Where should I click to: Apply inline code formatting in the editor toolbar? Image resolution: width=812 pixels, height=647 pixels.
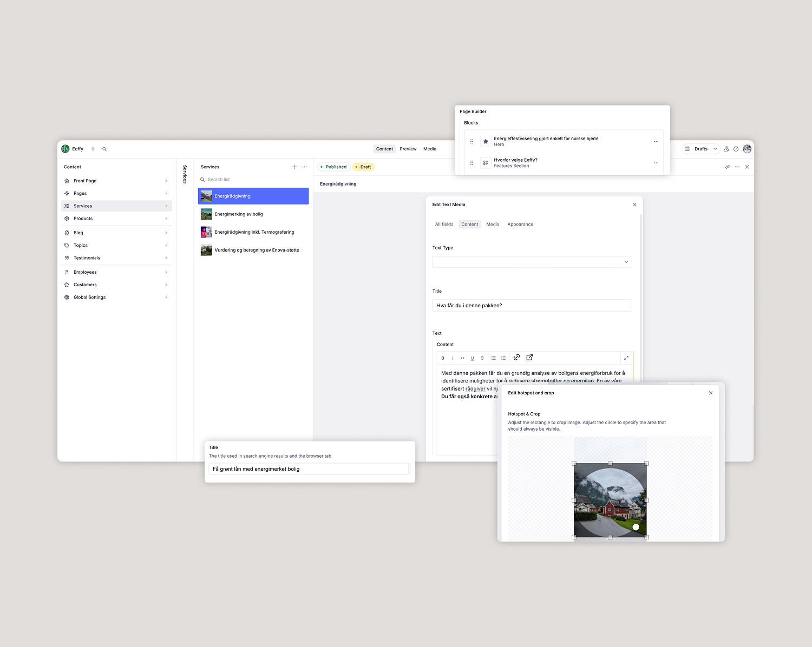(x=462, y=358)
